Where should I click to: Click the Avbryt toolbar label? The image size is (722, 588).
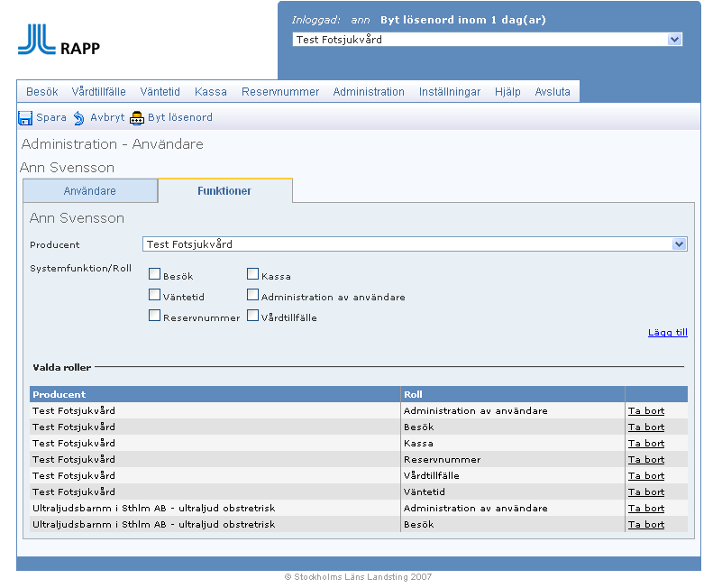click(107, 117)
